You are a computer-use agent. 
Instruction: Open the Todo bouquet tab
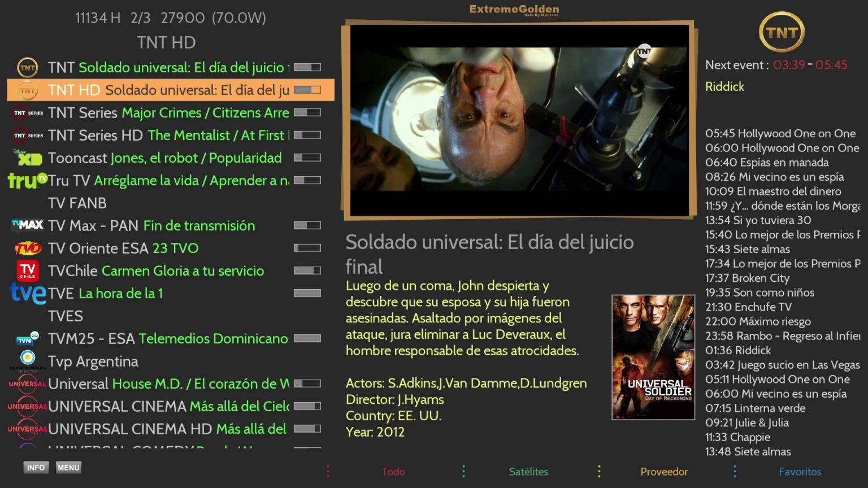point(393,472)
